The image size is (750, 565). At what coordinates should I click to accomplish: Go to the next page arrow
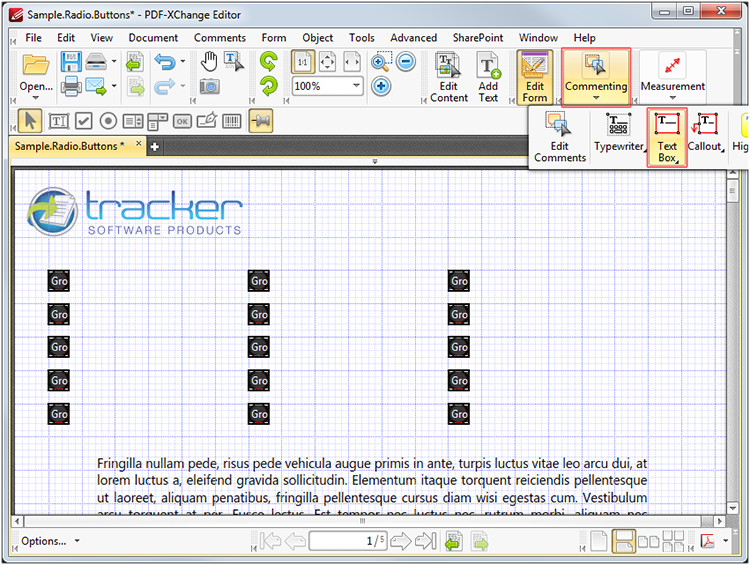pyautogui.click(x=401, y=541)
